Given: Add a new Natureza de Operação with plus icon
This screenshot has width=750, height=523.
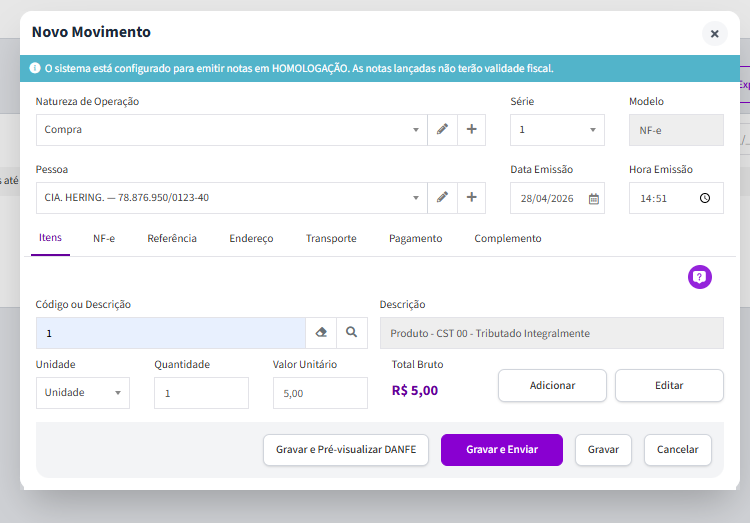Looking at the screenshot, I should pos(472,130).
